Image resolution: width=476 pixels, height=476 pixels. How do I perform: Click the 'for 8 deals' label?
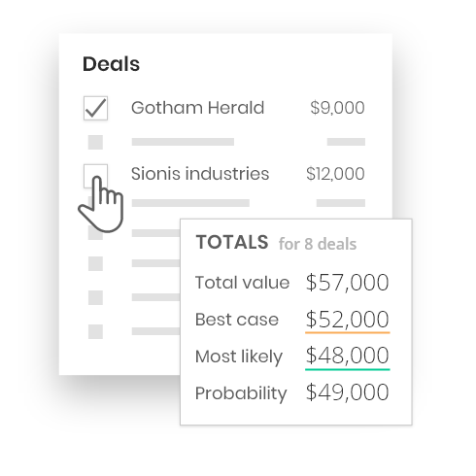coord(318,244)
